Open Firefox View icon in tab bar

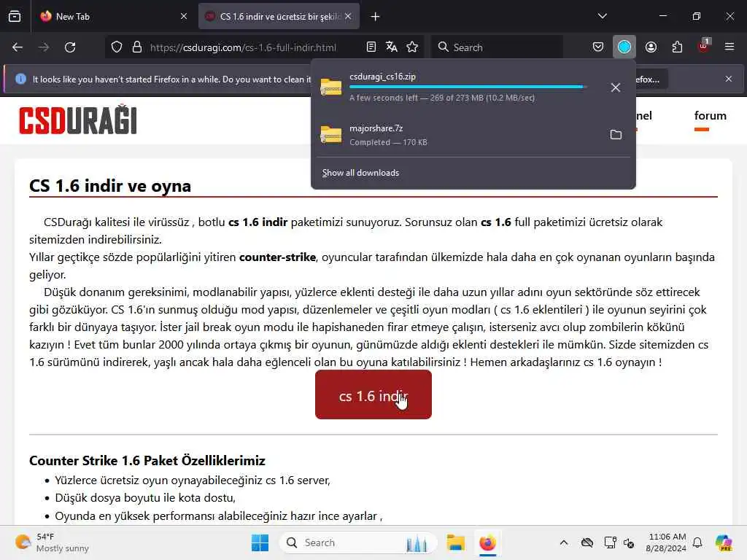pos(15,16)
